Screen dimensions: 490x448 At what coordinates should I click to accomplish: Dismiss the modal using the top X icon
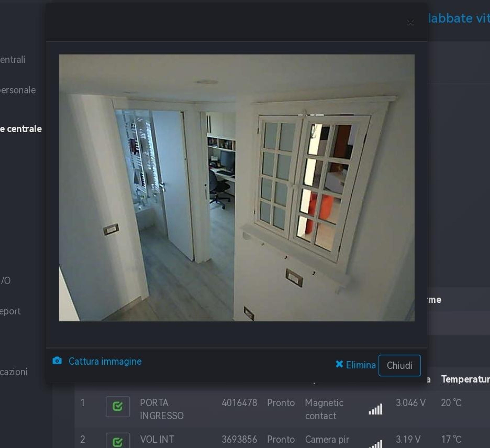coord(411,23)
